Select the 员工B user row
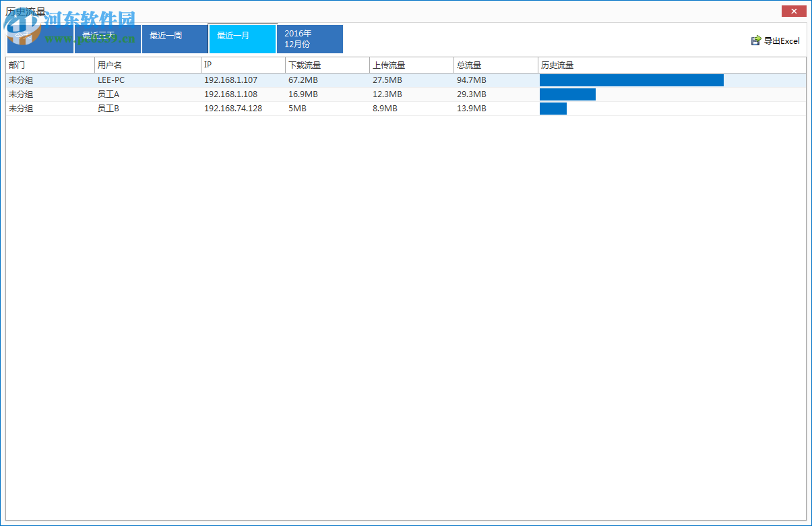812x526 pixels. coord(406,109)
